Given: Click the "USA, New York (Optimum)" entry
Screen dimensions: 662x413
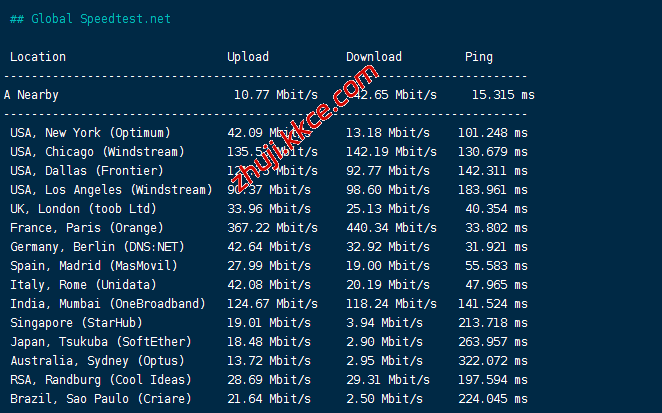Looking at the screenshot, I should tap(90, 133).
